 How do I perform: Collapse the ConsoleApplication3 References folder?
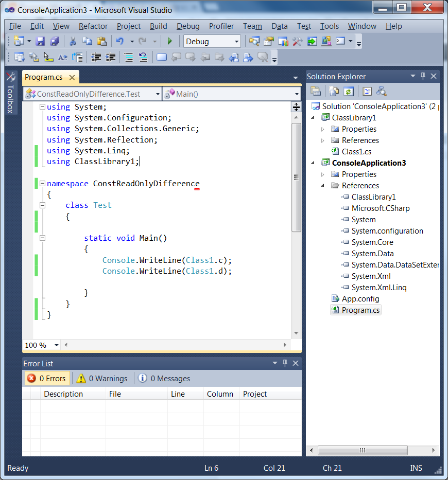pos(323,186)
